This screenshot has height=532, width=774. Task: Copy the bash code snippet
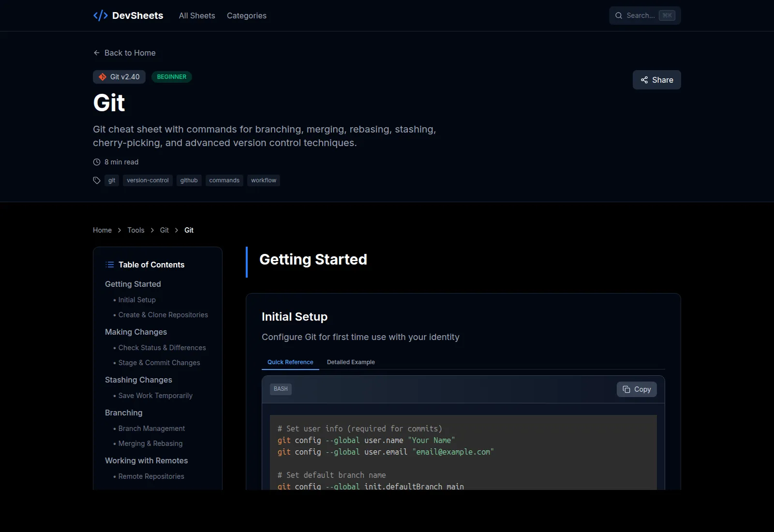coord(637,389)
